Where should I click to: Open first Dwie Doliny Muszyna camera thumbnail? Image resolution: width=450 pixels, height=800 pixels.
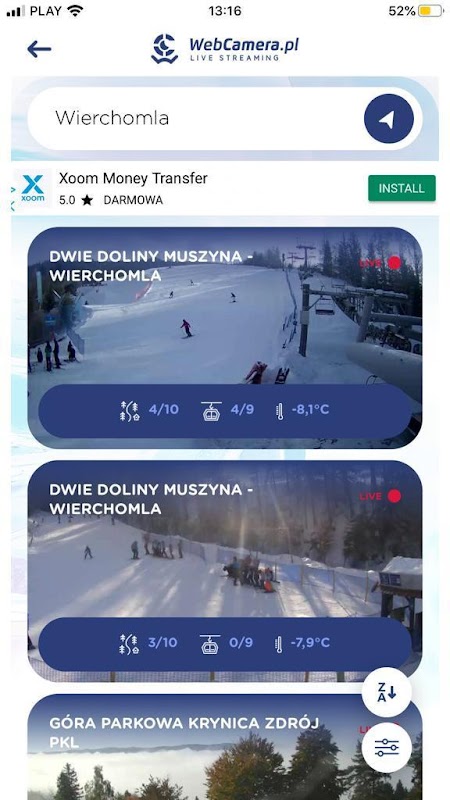pyautogui.click(x=224, y=338)
